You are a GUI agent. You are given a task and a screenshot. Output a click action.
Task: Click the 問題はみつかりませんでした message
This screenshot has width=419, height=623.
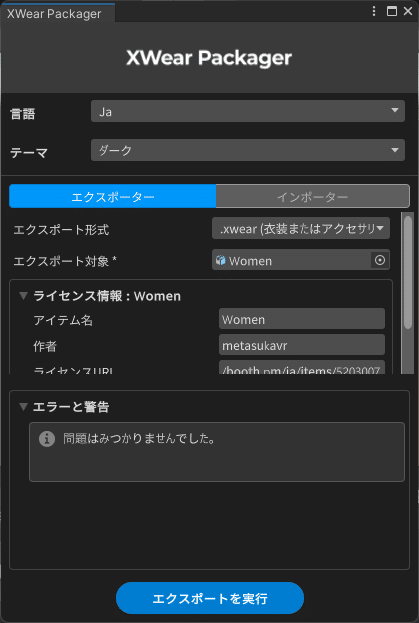point(139,439)
